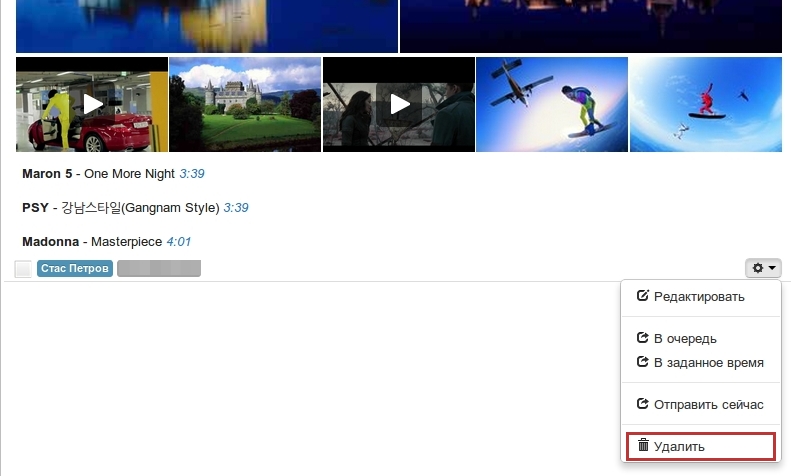The image size is (791, 476).
Task: Select Удалить to delete the post
Action: [679, 446]
